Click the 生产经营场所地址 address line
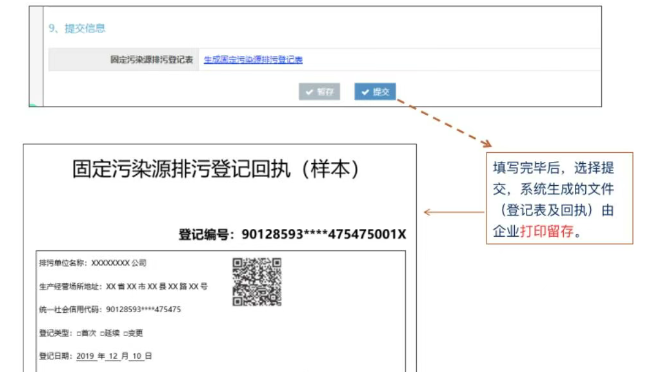Image resolution: width=665 pixels, height=372 pixels. point(123,286)
